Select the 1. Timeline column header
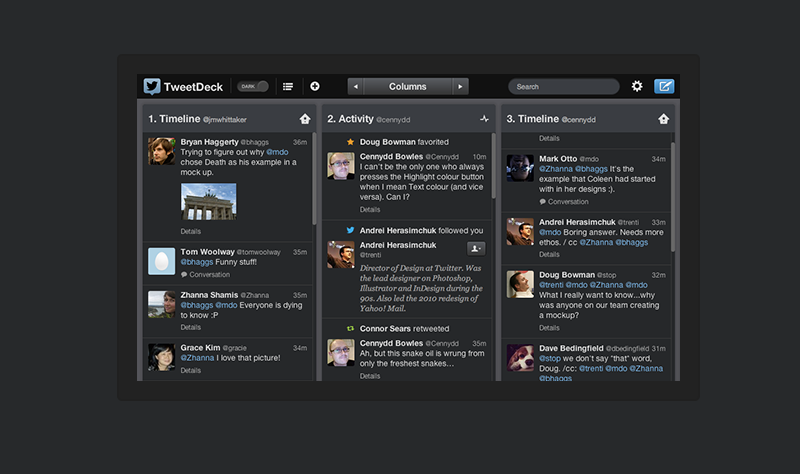The width and height of the screenshot is (800, 474). (x=230, y=119)
